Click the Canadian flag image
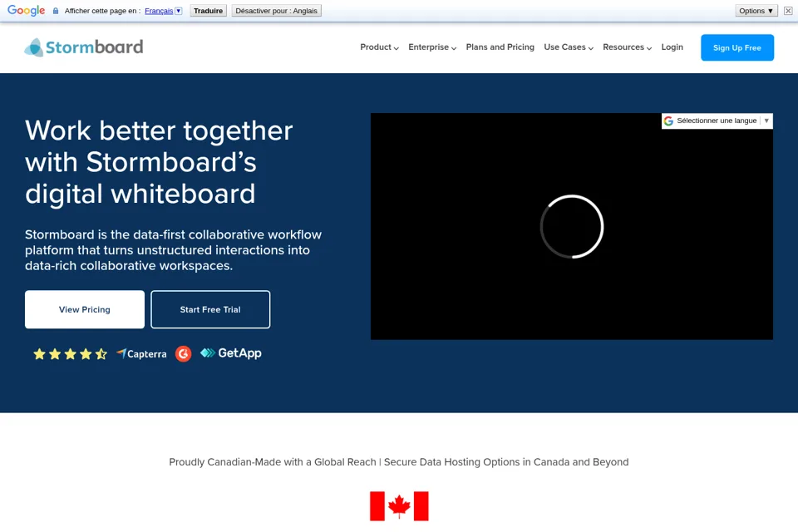 [x=399, y=506]
